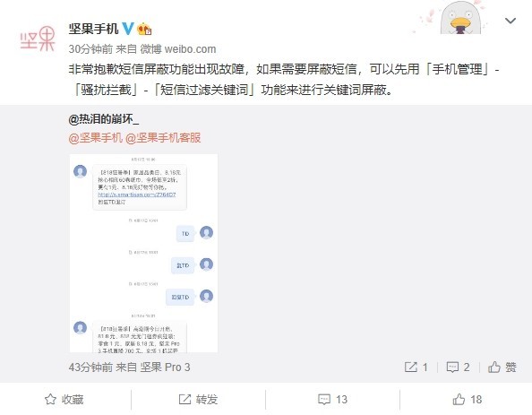Open the 30分钟前 post timestamp
532x415 pixels.
pyautogui.click(x=90, y=49)
